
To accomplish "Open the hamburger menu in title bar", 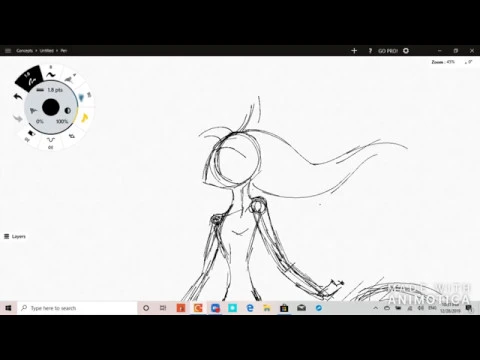I will coord(8,51).
